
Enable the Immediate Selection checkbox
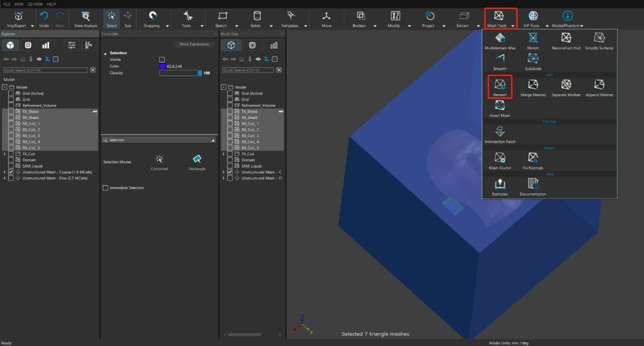click(106, 188)
